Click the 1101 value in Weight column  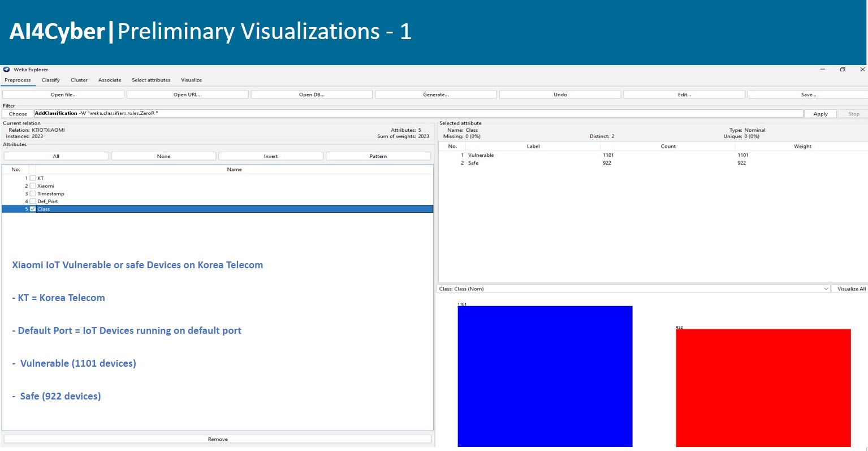point(743,155)
